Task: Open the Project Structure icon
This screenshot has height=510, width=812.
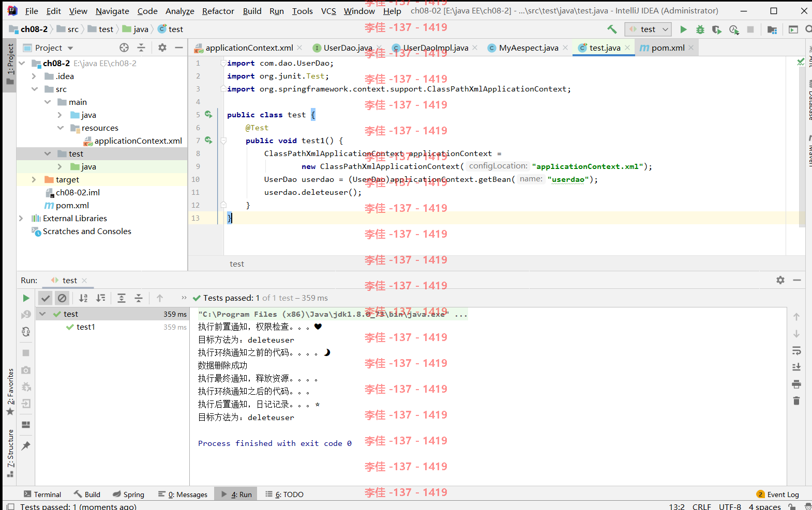Action: [x=772, y=29]
